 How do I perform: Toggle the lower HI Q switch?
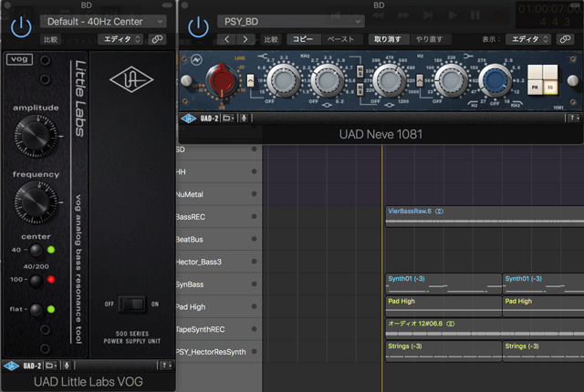[x=360, y=89]
